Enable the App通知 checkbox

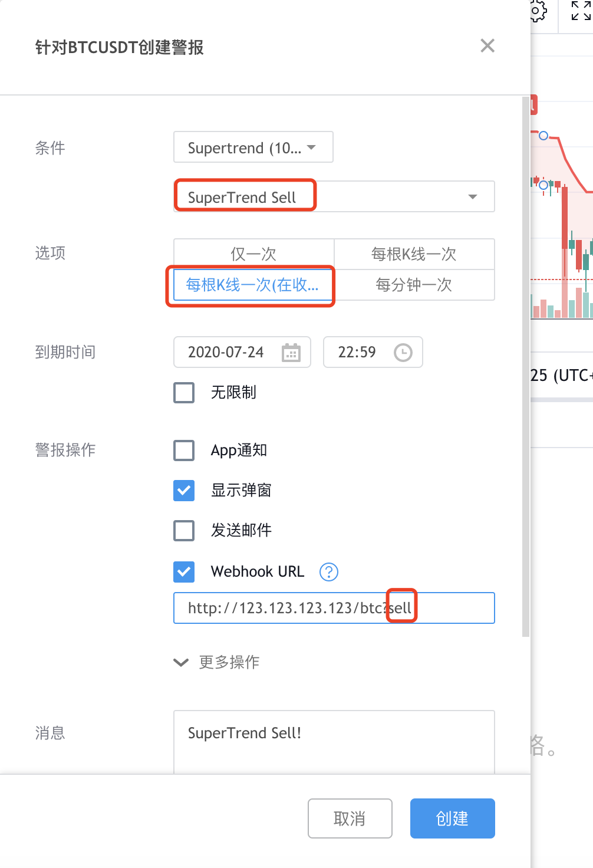[x=184, y=451]
